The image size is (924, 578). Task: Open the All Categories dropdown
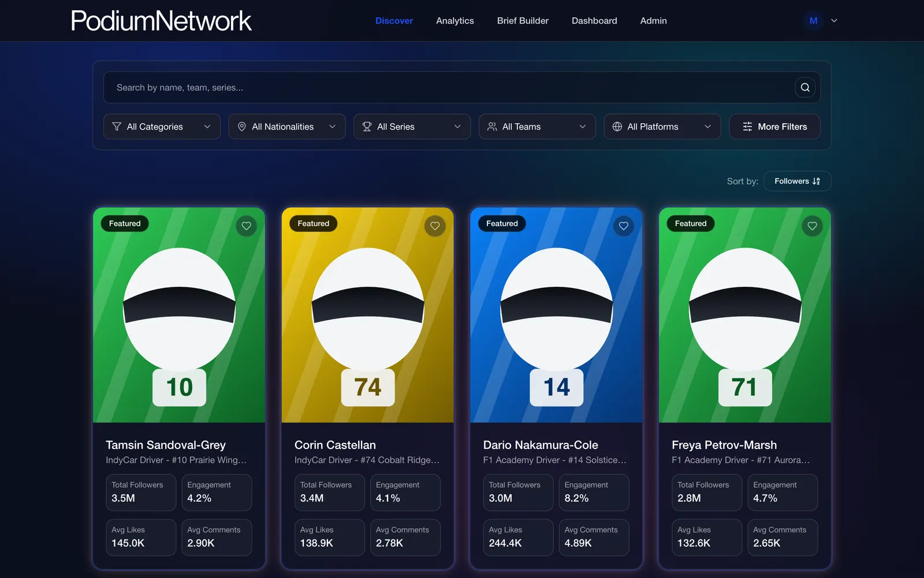(162, 127)
